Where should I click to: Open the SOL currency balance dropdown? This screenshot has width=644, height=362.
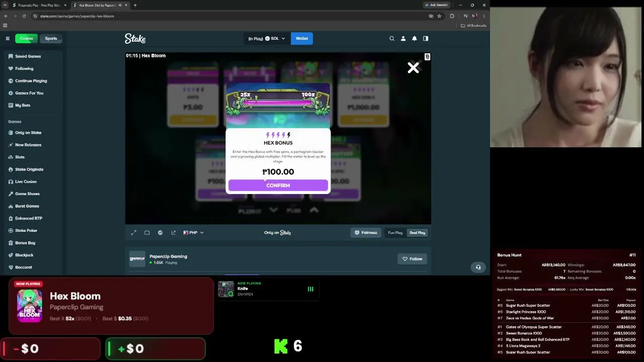pos(266,38)
